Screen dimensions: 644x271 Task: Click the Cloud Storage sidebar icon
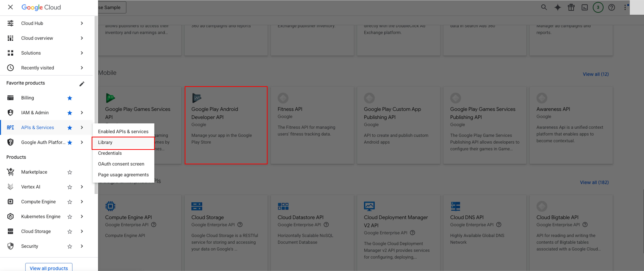[10, 231]
